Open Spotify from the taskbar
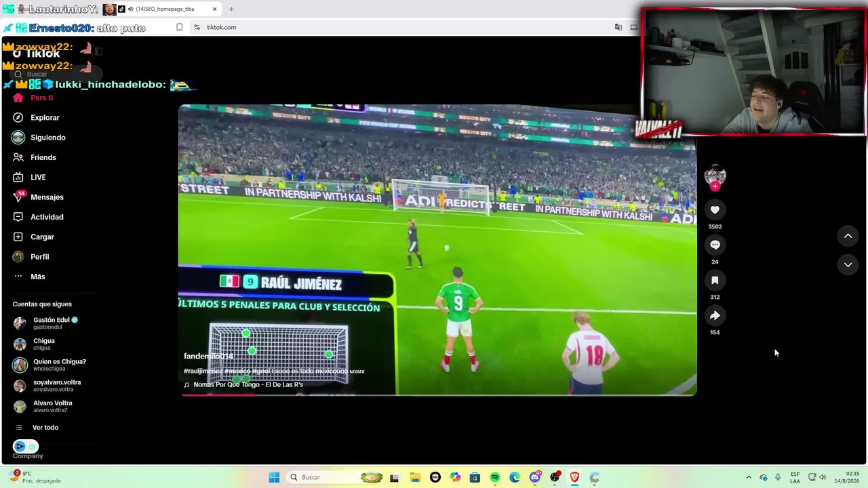Image resolution: width=868 pixels, height=488 pixels. pyautogui.click(x=495, y=477)
